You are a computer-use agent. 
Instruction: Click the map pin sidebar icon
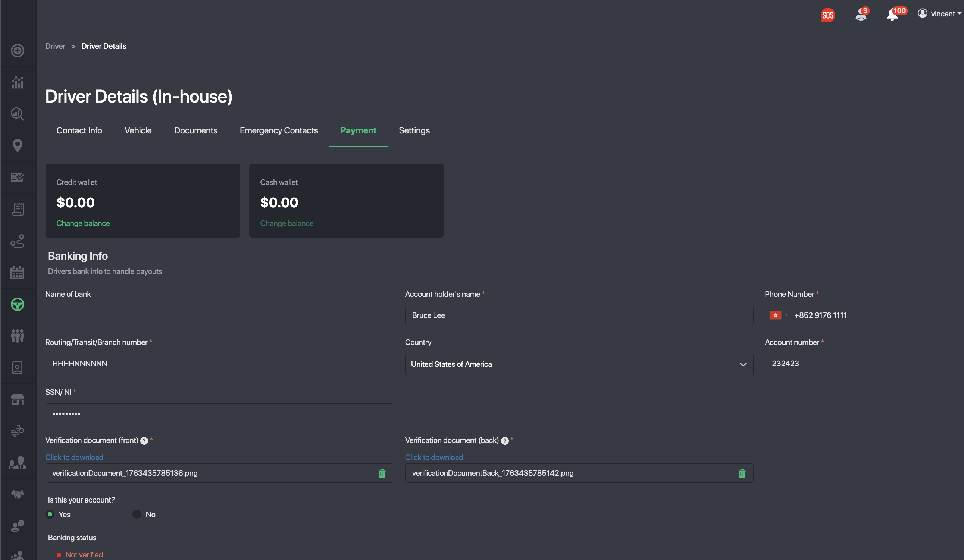pos(18,146)
